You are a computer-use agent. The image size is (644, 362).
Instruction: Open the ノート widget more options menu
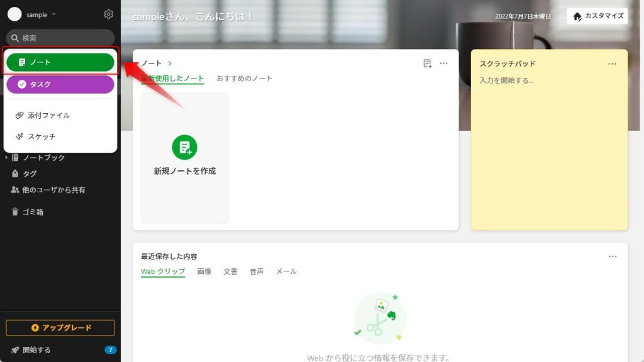(x=443, y=63)
